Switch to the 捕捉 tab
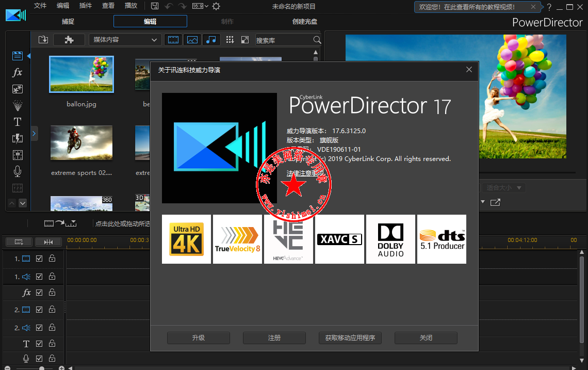This screenshot has width=588, height=370. pos(68,21)
